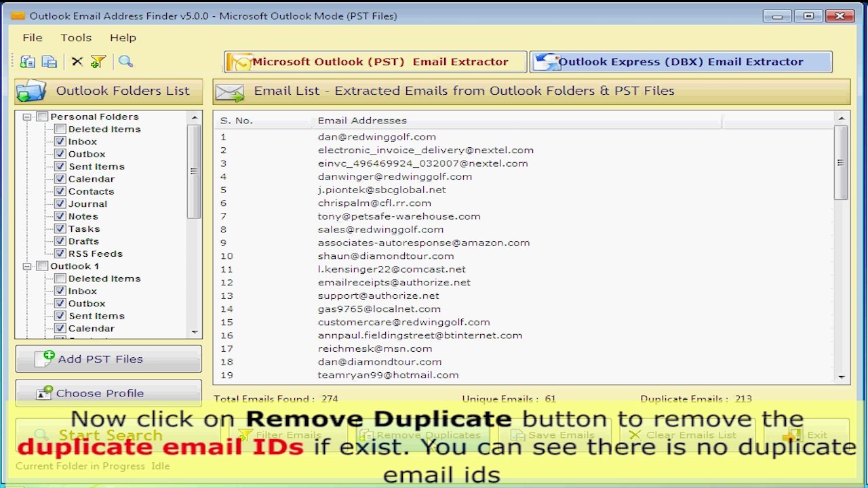Check the Deleted Items box under Personal Folders

coord(60,129)
